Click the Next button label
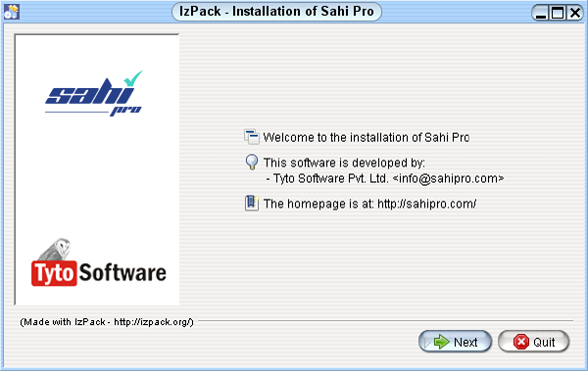The image size is (588, 371). pyautogui.click(x=465, y=343)
